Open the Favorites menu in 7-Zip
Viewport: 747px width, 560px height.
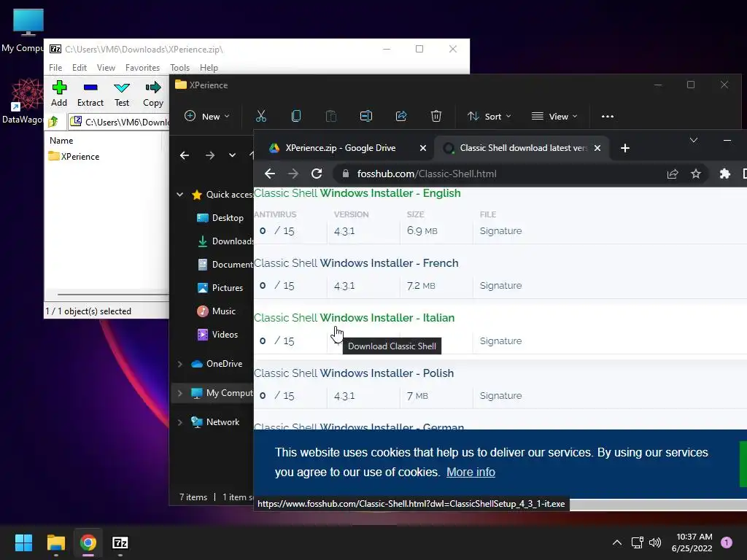point(142,68)
